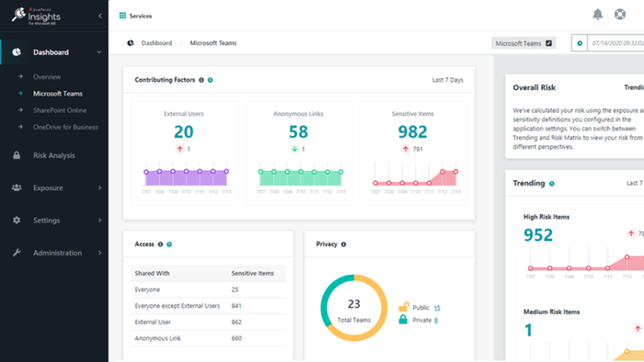This screenshot has width=644, height=362.
Task: Click info icon beside Contributing Factors
Action: pos(201,80)
